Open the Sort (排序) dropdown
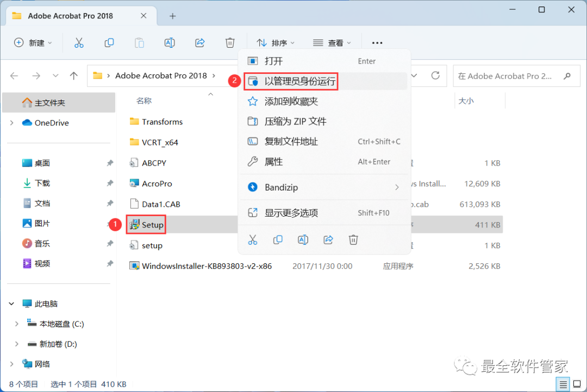The image size is (587, 392). point(276,43)
